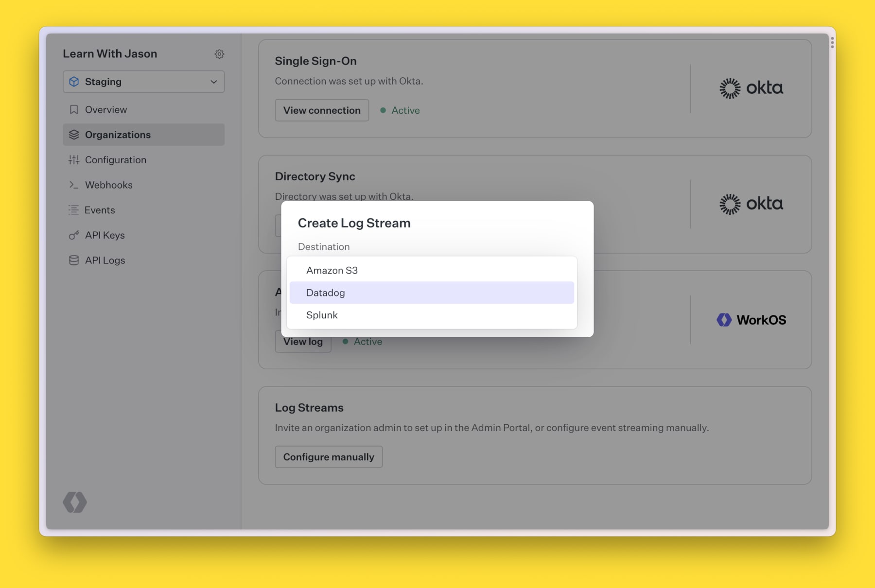Viewport: 875px width, 588px height.
Task: Click the Overview bookmark icon
Action: (x=74, y=110)
